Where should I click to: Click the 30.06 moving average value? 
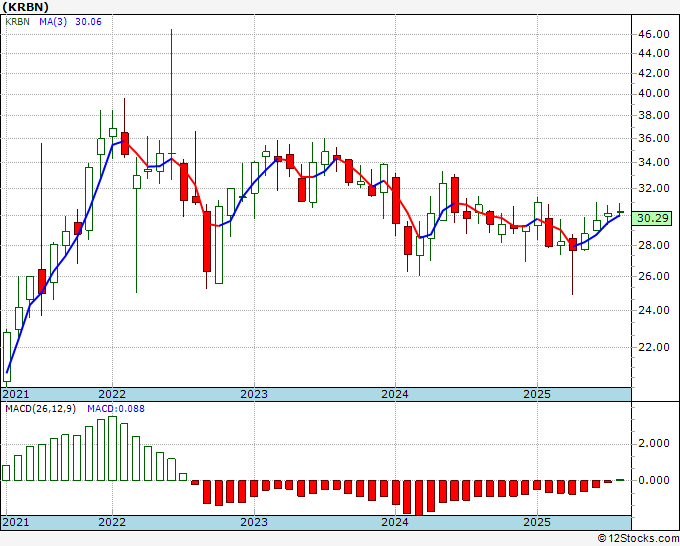[x=88, y=21]
